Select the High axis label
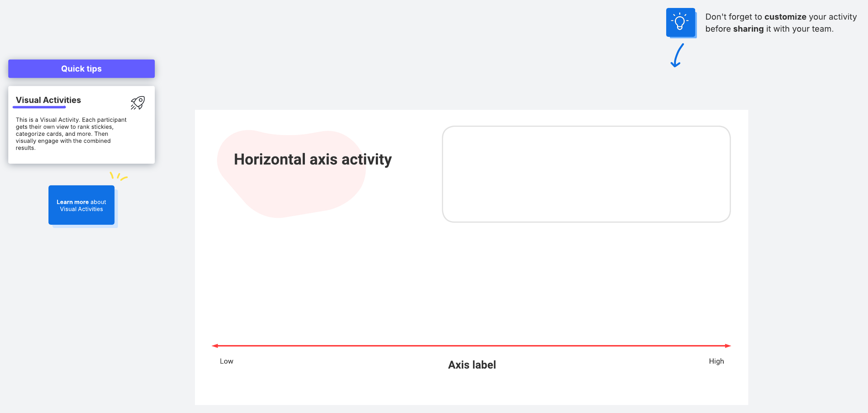The width and height of the screenshot is (868, 413). coord(716,361)
